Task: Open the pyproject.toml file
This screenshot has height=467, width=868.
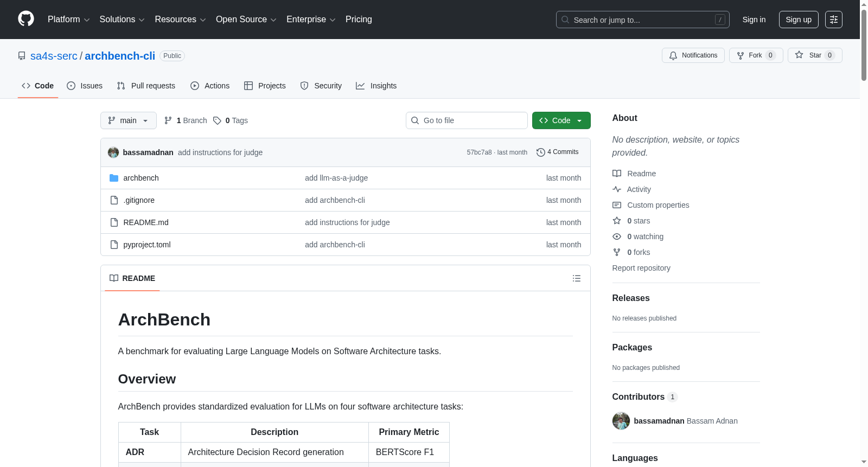Action: [x=147, y=245]
